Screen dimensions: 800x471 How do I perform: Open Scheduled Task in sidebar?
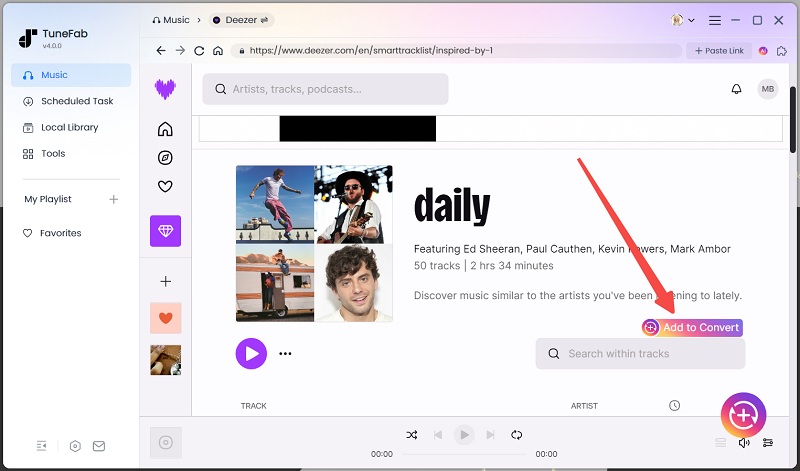point(76,101)
